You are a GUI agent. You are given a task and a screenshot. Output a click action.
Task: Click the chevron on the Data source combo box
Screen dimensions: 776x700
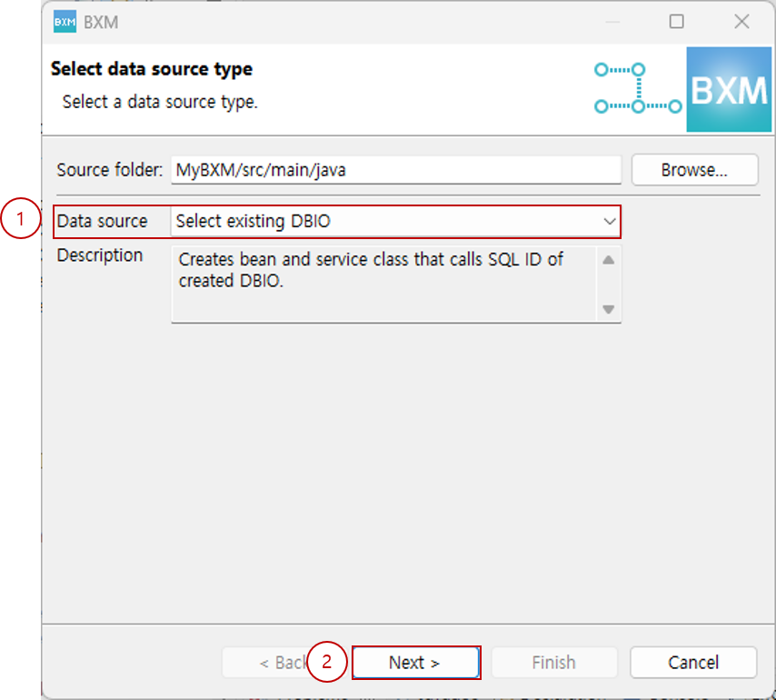[x=610, y=221]
